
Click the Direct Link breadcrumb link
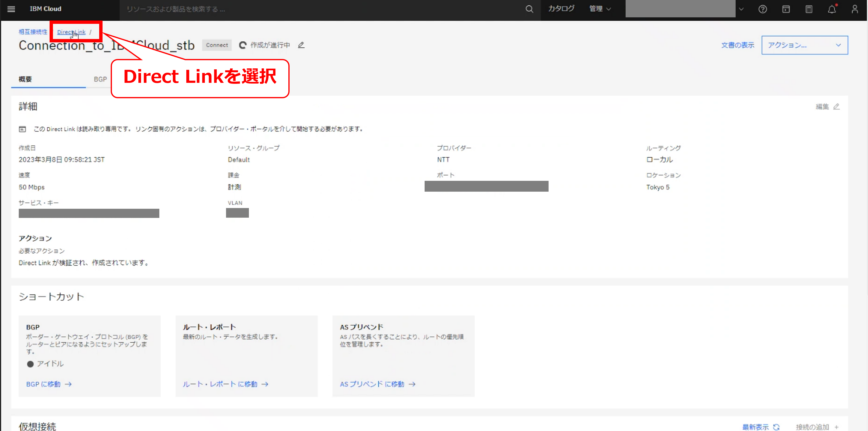[71, 32]
